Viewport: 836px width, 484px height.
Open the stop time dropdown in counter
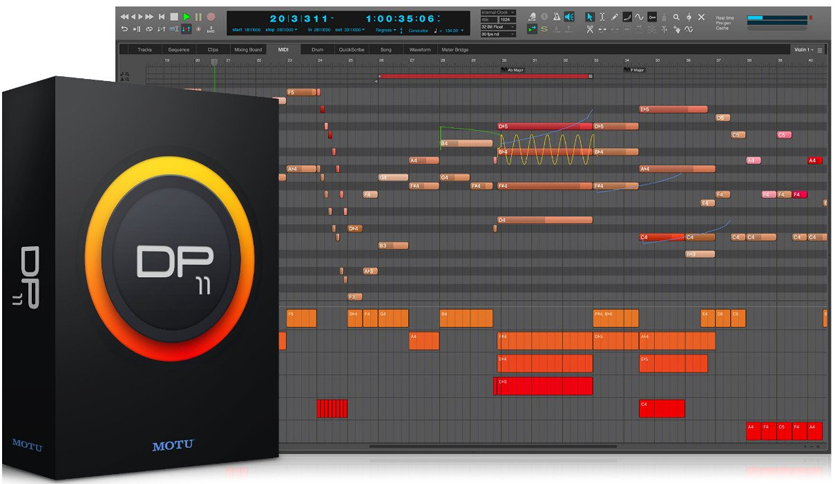click(x=296, y=30)
